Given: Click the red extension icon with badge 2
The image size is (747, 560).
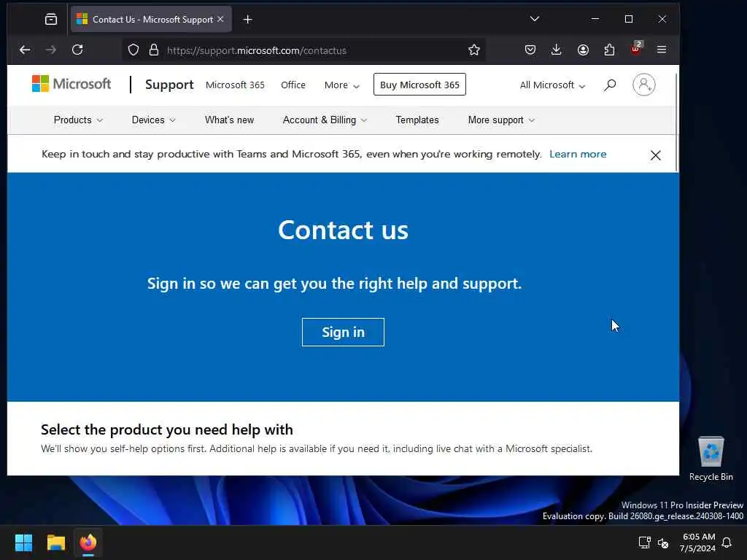Looking at the screenshot, I should [635, 49].
